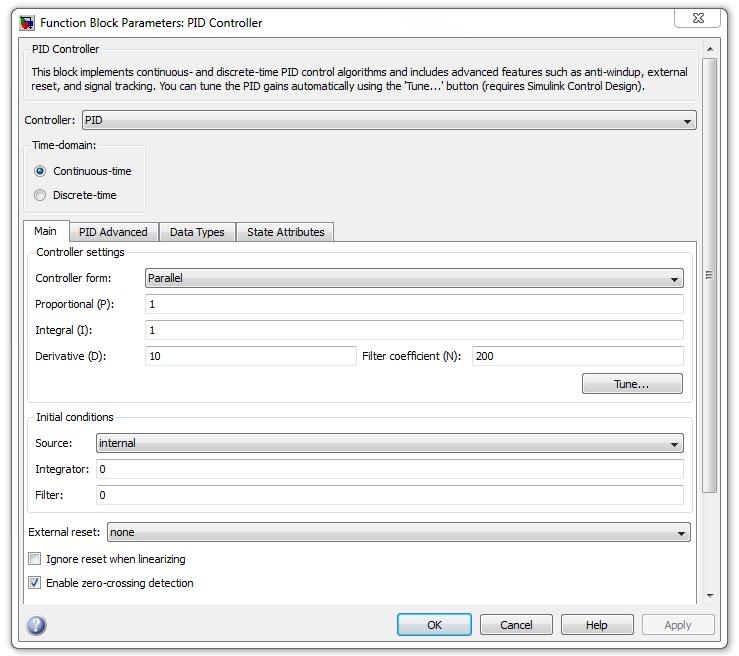739x656 pixels.
Task: Toggle Enable zero-crossing detection checkbox
Action: pos(34,583)
